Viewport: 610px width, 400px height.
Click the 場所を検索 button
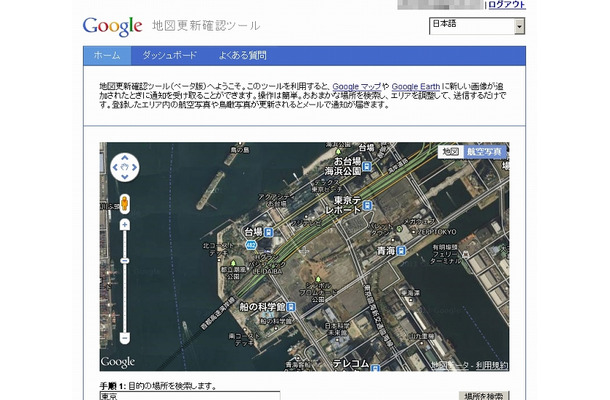(484, 396)
